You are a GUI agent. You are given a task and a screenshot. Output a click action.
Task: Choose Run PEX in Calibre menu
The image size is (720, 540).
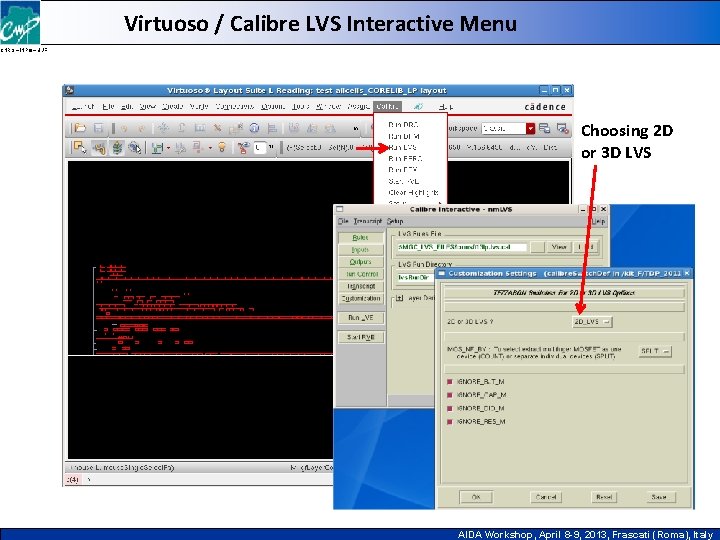402,170
